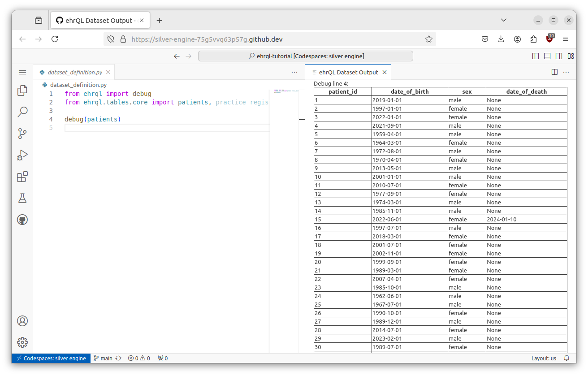The width and height of the screenshot is (588, 376).
Task: Open the Explorer view in activity bar
Action: [22, 91]
